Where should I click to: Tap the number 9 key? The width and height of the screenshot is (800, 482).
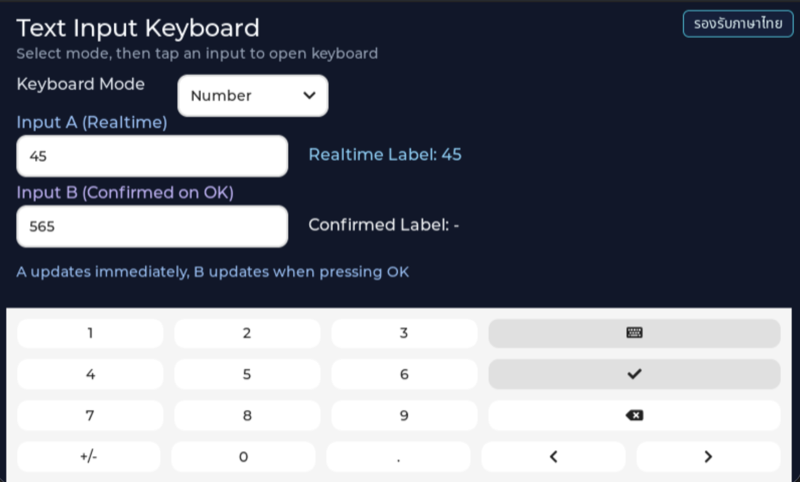404,415
